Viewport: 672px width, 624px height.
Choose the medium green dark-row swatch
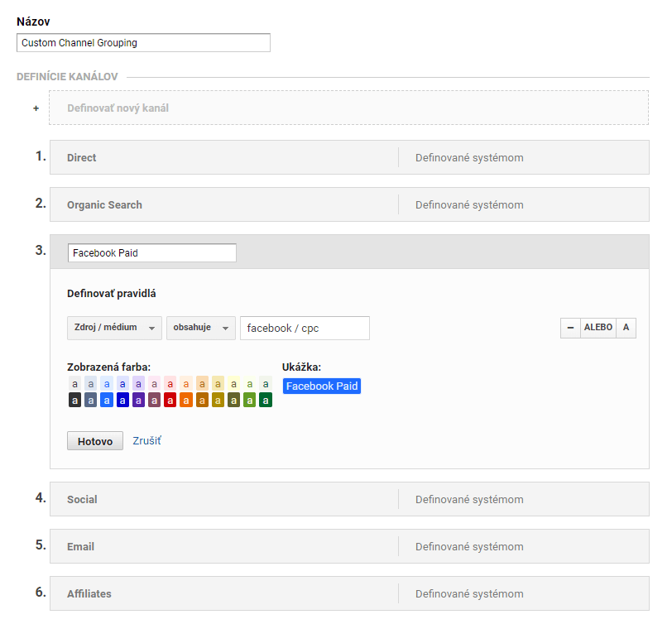click(250, 401)
